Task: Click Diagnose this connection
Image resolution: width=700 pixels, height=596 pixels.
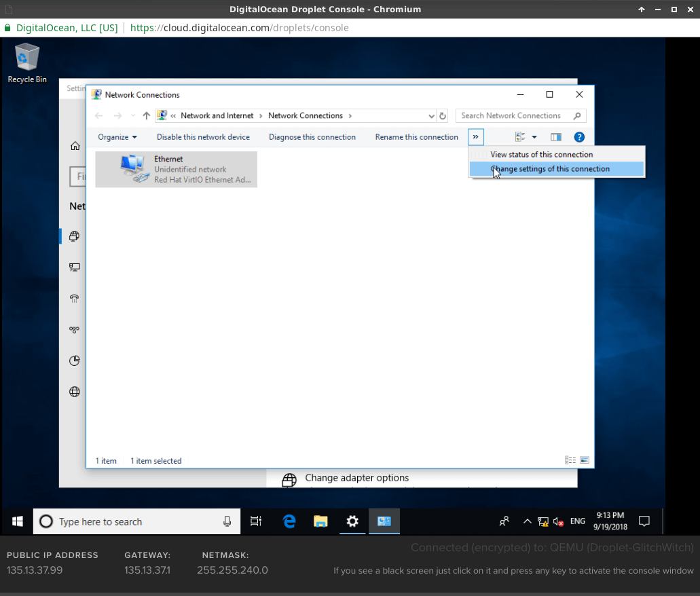Action: (312, 137)
